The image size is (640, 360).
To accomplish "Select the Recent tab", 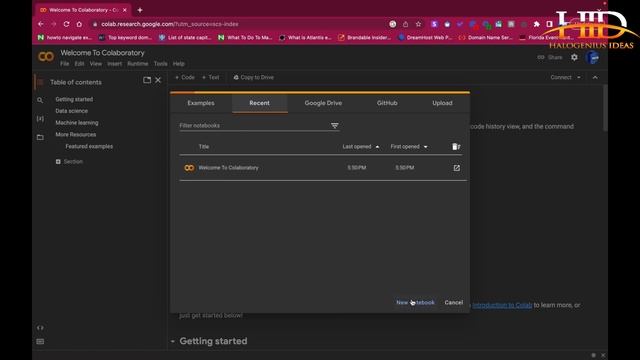I will [260, 103].
